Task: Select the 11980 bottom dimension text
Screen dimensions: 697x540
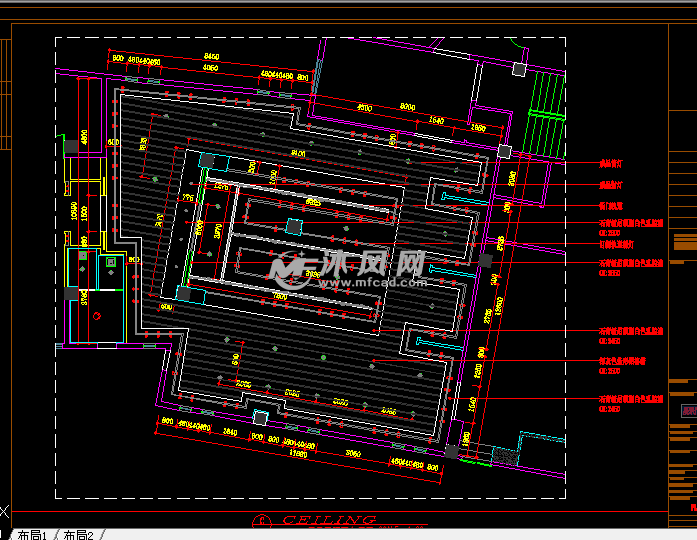Action: pos(297,452)
